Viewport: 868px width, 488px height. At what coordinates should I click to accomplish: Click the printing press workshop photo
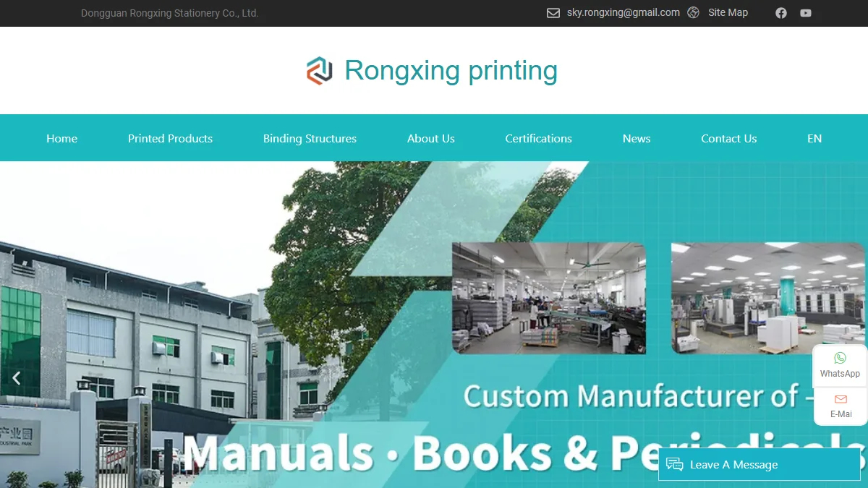[768, 298]
